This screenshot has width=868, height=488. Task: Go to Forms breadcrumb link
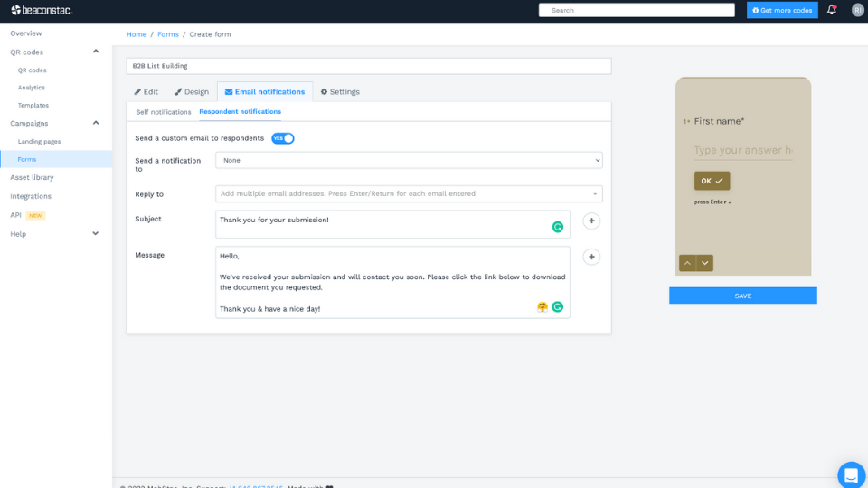[x=168, y=34]
